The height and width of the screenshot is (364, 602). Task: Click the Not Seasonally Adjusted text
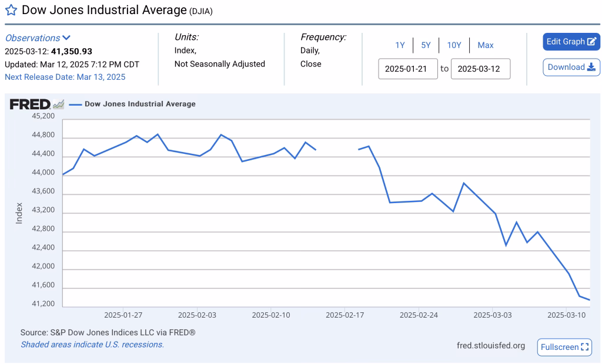coord(220,64)
